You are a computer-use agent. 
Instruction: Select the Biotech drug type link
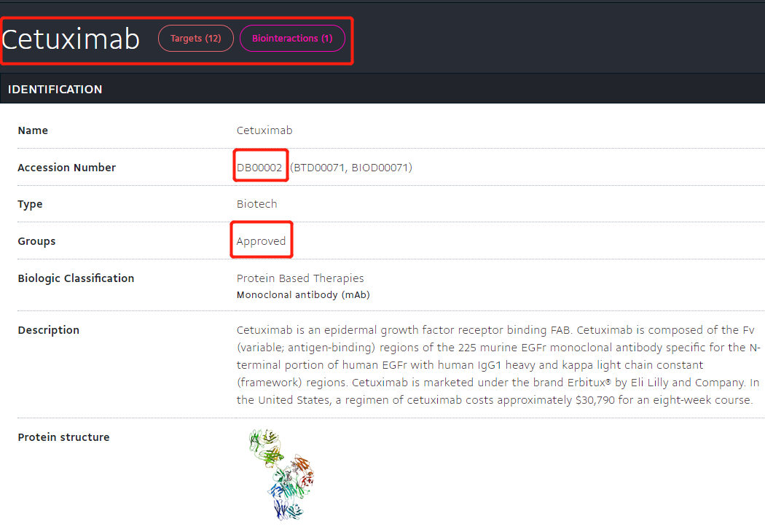256,203
